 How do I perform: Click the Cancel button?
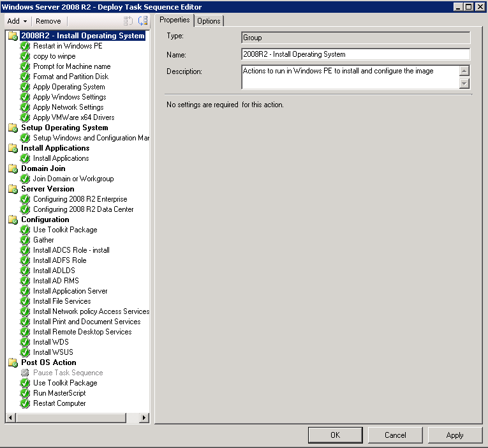[396, 435]
